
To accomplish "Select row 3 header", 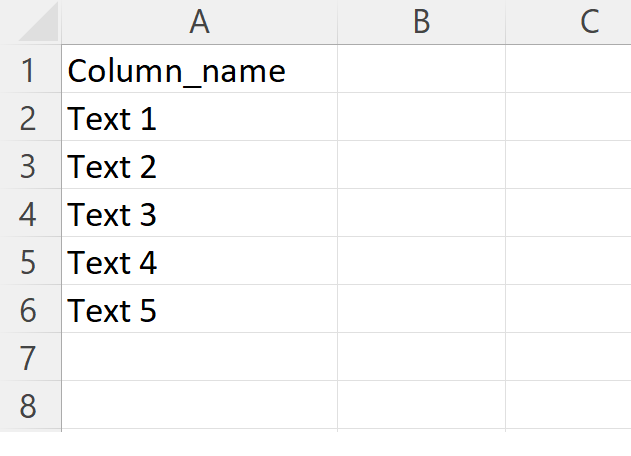I will [28, 167].
